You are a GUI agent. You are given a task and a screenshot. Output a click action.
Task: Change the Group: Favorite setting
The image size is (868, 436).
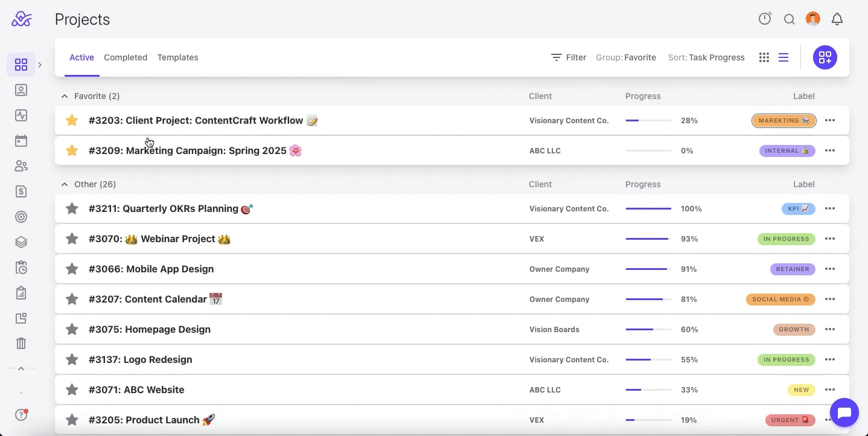point(626,57)
